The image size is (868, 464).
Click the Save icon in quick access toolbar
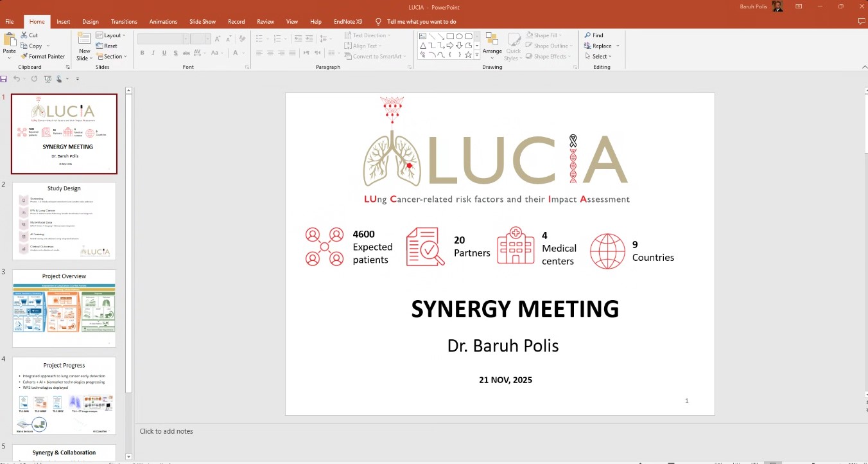4,79
